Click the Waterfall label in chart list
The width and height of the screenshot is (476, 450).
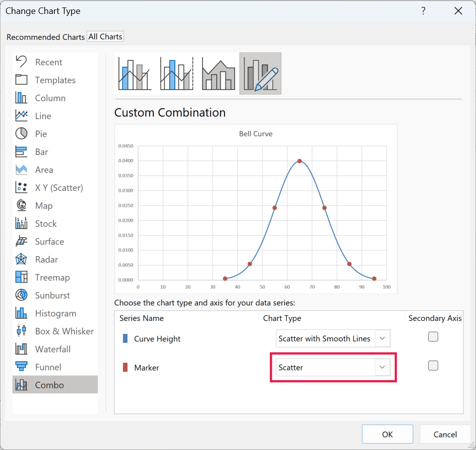click(53, 349)
